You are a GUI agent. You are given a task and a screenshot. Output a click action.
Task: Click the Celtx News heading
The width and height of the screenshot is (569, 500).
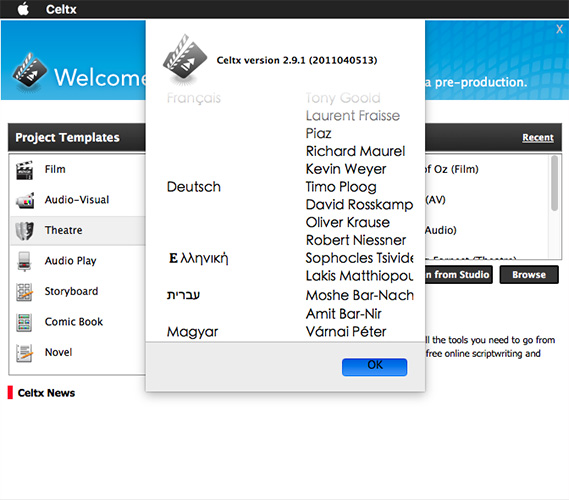point(46,393)
